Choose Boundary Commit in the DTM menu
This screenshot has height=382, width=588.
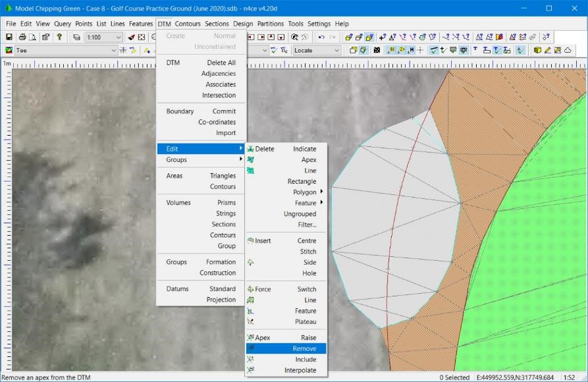point(200,111)
